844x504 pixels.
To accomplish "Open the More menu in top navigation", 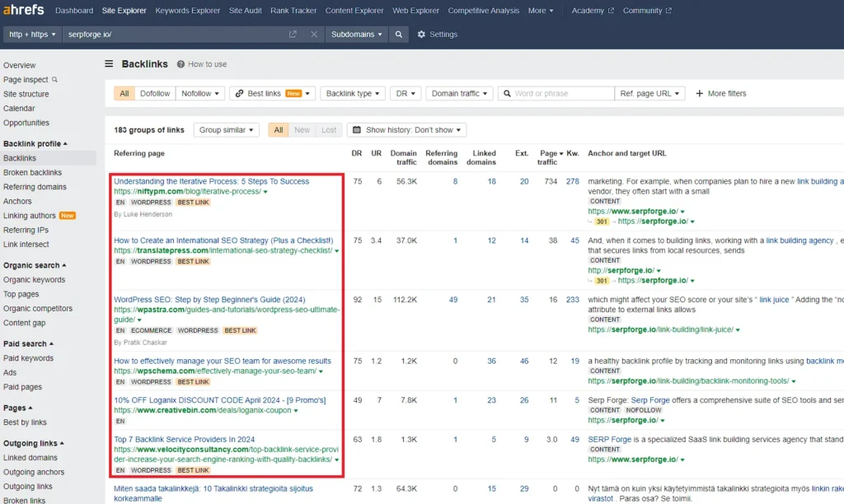I will click(x=541, y=10).
